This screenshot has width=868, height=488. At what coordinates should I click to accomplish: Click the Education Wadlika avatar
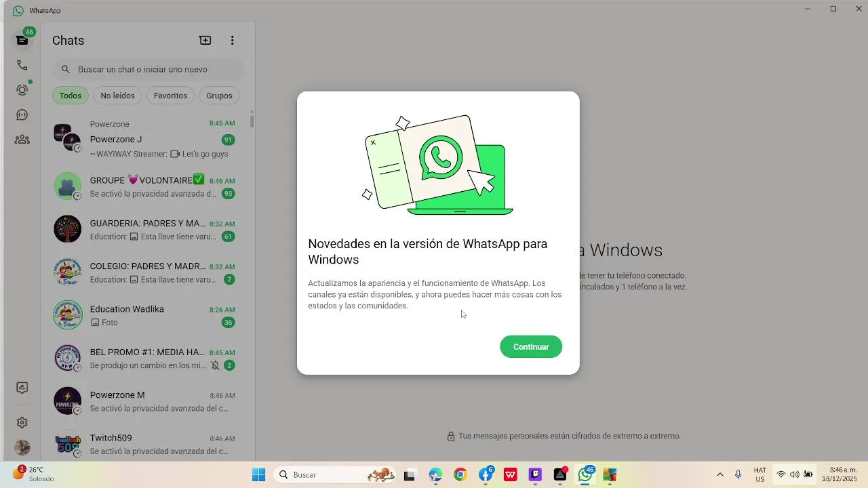point(68,315)
